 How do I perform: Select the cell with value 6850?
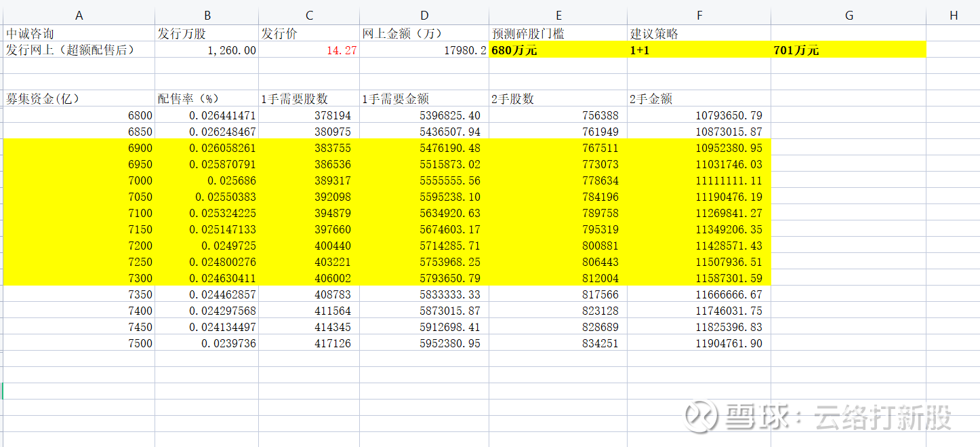pos(79,132)
